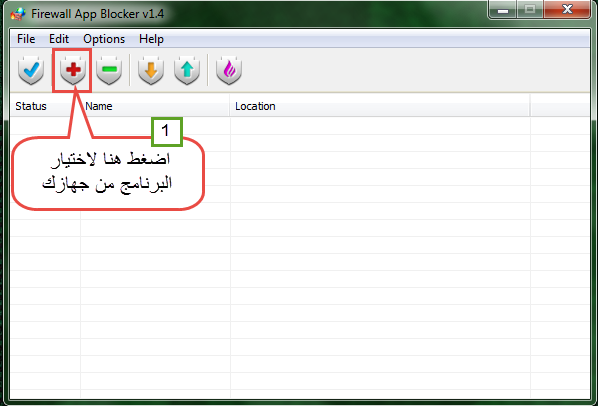Open firewall settings via the pink flame icon
The height and width of the screenshot is (406, 598).
pos(229,71)
